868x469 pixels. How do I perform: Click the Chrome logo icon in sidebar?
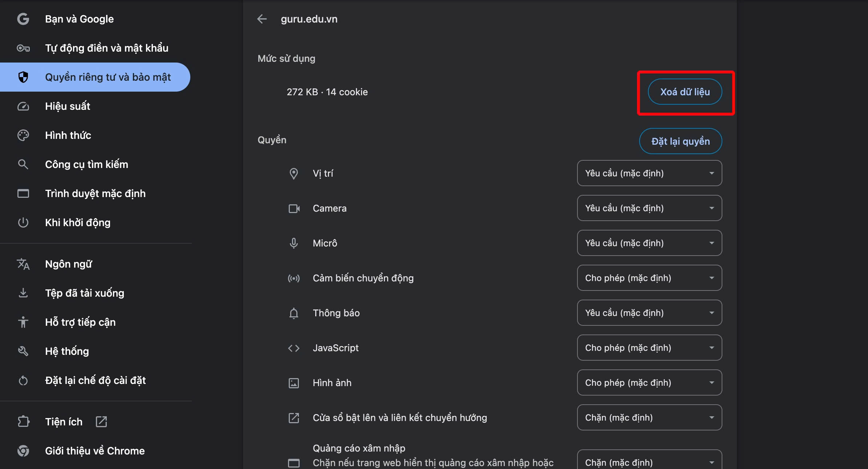coord(23,451)
